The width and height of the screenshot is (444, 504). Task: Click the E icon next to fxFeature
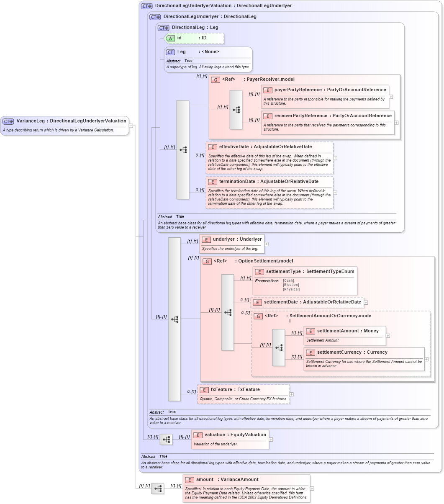point(204,390)
